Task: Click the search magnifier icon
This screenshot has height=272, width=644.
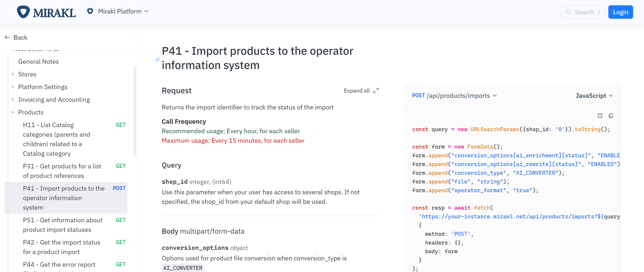Action: [x=568, y=12]
